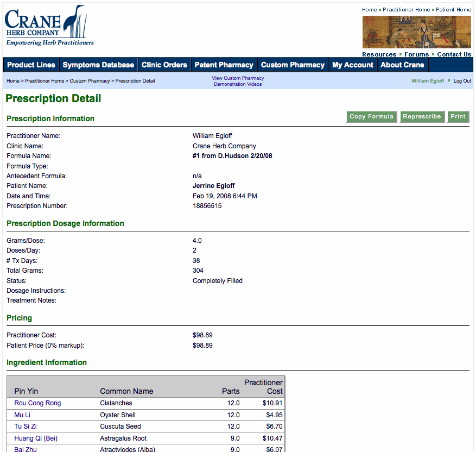Click Practitioner Home in breadcrumb trail
Image resolution: width=476 pixels, height=452 pixels.
pos(45,81)
